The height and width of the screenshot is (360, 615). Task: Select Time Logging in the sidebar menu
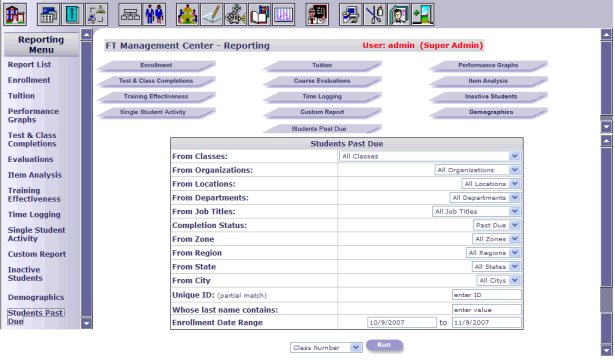tap(34, 215)
